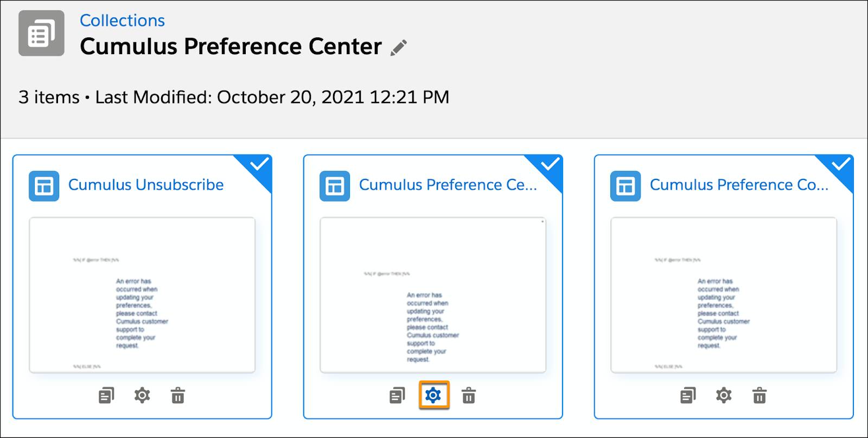Screen dimensions: 868x438
Task: Edit the collection name via pencil icon
Action: click(400, 47)
